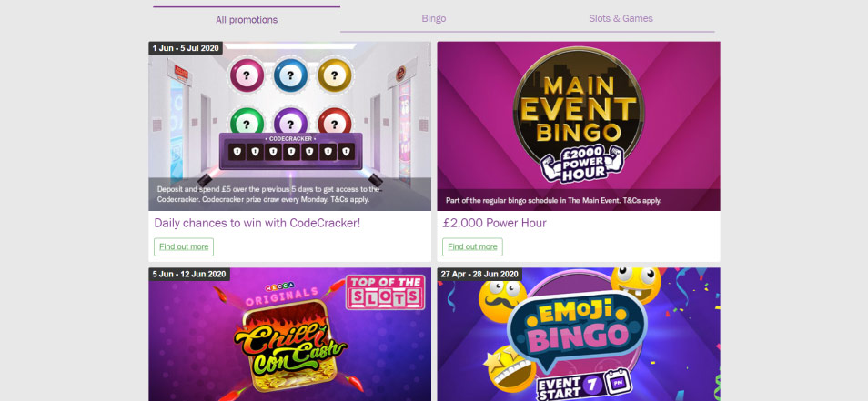Click the yellow question mark ball
The image size is (868, 401).
tap(334, 75)
